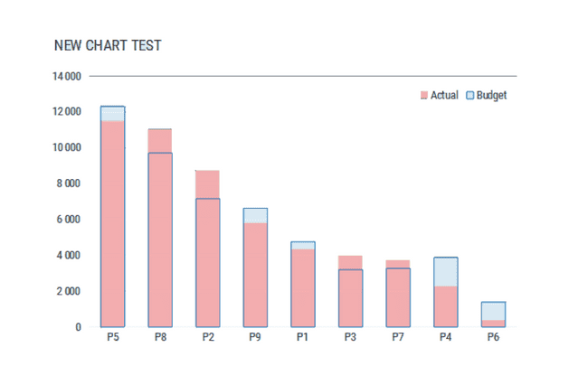588x385 pixels.
Task: Select the P1 x-axis category label
Action: [302, 338]
